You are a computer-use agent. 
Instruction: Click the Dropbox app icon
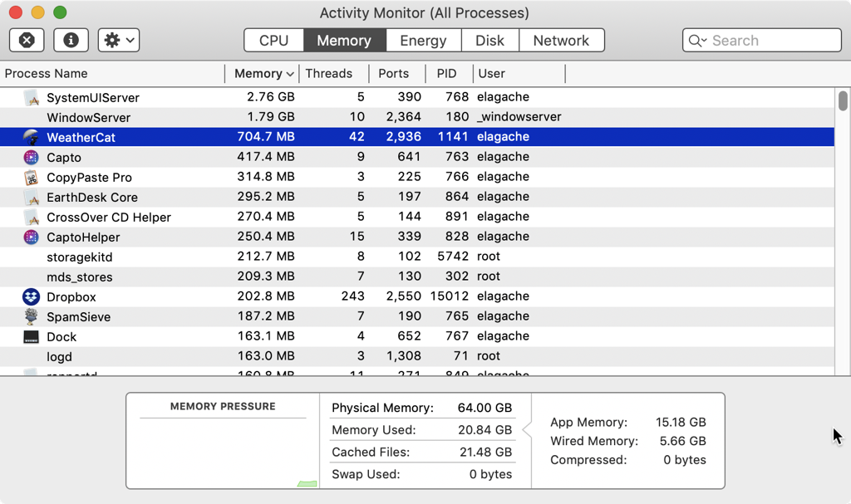tap(32, 296)
